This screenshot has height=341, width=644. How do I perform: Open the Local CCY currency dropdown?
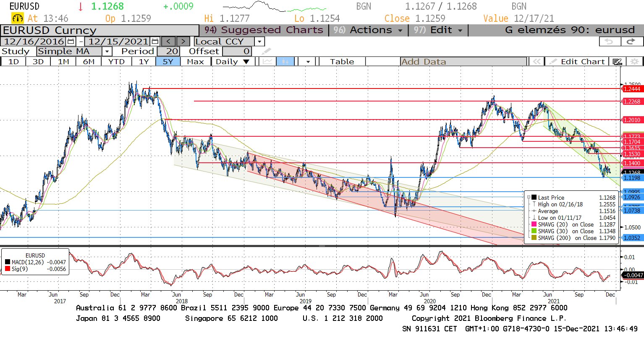259,42
